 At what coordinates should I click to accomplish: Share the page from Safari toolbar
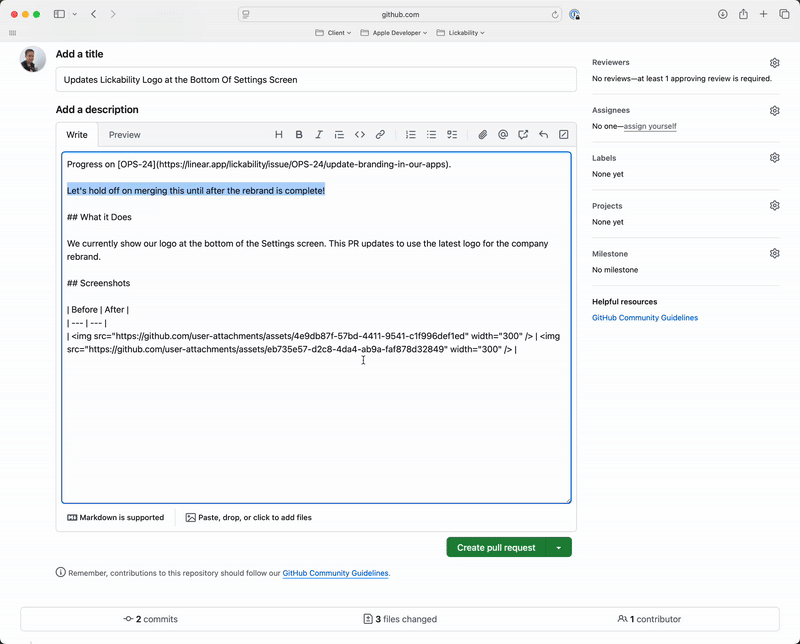pyautogui.click(x=743, y=14)
